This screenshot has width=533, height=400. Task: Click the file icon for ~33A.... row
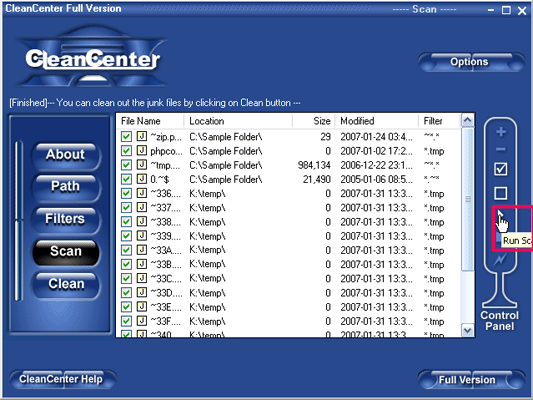pos(142,250)
